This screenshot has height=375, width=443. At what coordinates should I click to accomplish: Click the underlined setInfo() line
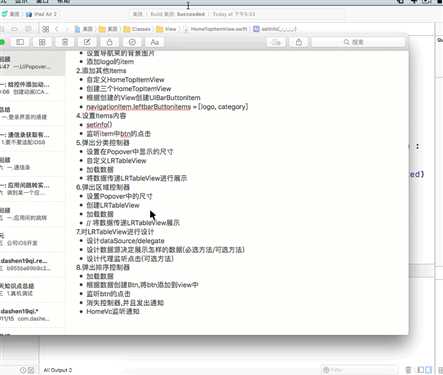click(99, 125)
